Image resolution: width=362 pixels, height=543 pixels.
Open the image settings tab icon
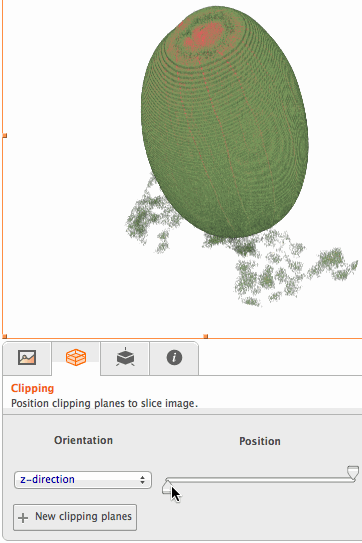tap(27, 358)
